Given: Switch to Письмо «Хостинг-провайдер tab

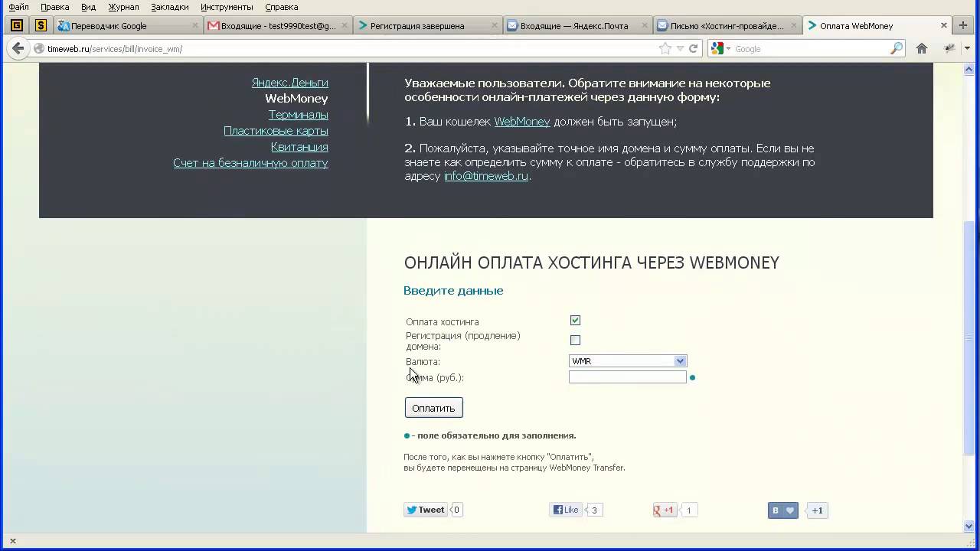Looking at the screenshot, I should tap(728, 25).
